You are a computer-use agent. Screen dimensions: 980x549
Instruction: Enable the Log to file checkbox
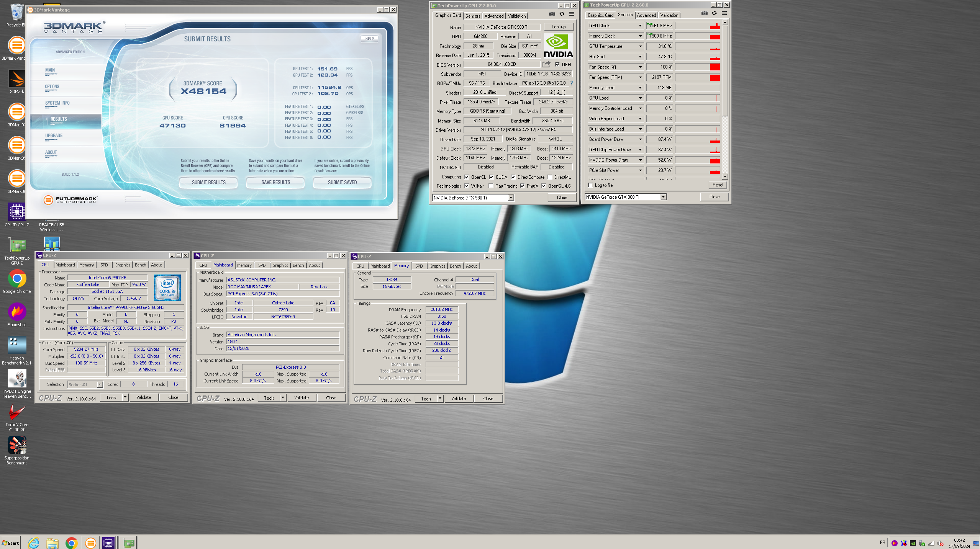pyautogui.click(x=590, y=185)
